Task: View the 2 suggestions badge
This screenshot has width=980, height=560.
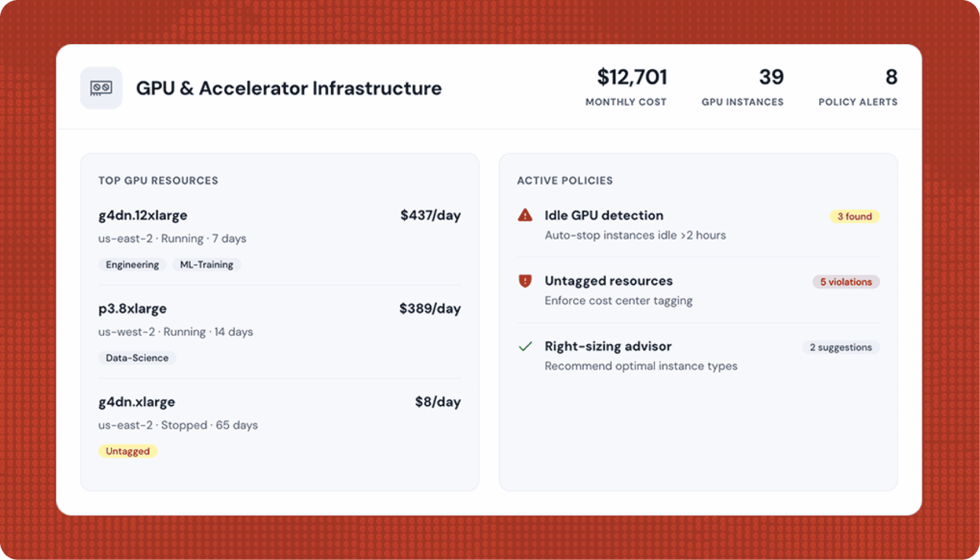Action: pyautogui.click(x=840, y=347)
